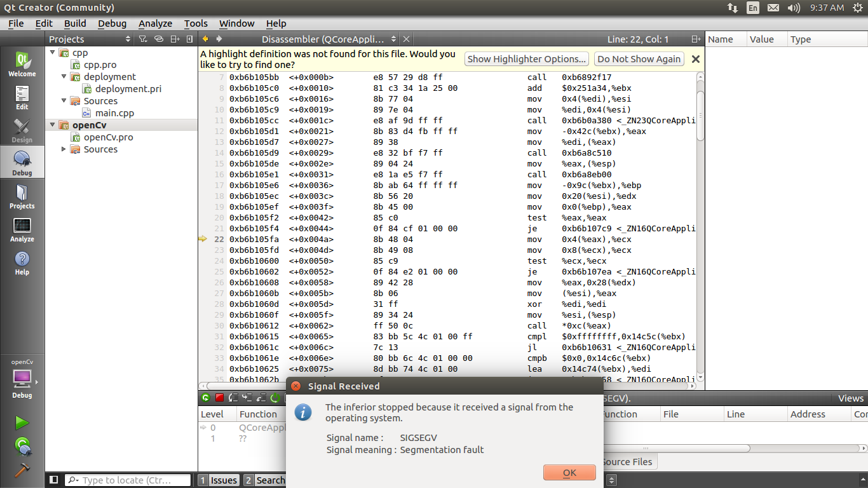Restart the debugging session icon
This screenshot has width=868, height=488.
tap(275, 398)
